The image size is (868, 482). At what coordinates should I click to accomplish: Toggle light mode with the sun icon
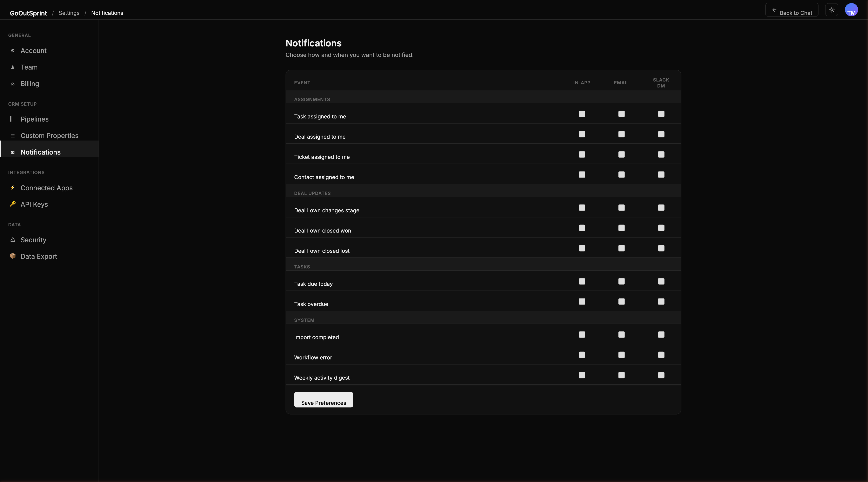pyautogui.click(x=831, y=10)
